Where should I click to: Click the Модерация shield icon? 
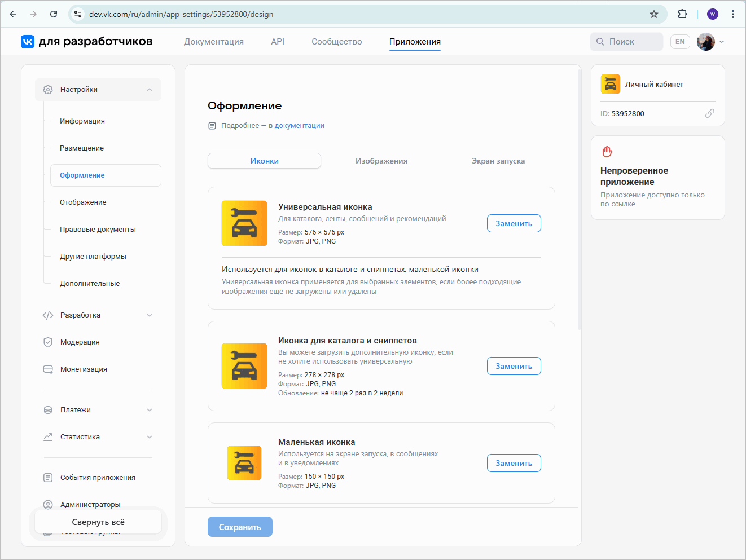(x=49, y=342)
